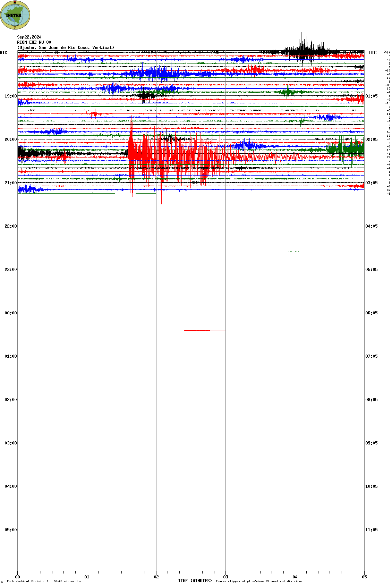
Task: Click the INETER logo
Action: [x=15, y=15]
